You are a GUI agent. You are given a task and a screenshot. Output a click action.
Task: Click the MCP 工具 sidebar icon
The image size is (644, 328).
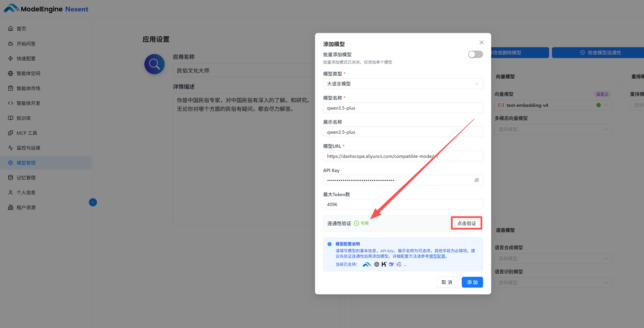pos(10,133)
